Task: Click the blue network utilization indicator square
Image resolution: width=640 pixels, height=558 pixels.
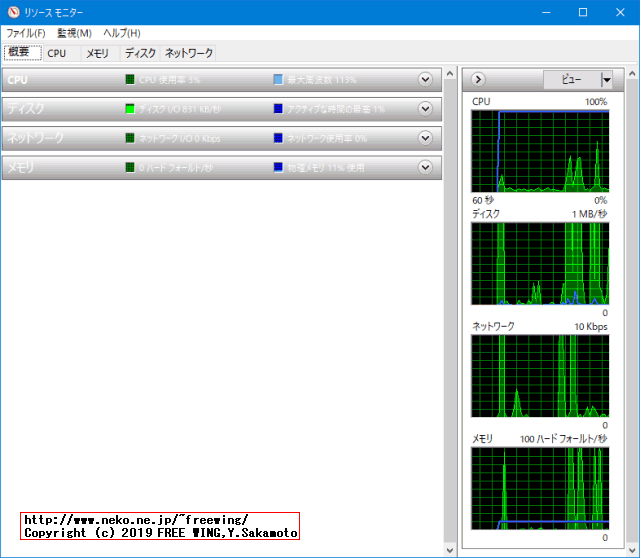Action: [x=278, y=138]
